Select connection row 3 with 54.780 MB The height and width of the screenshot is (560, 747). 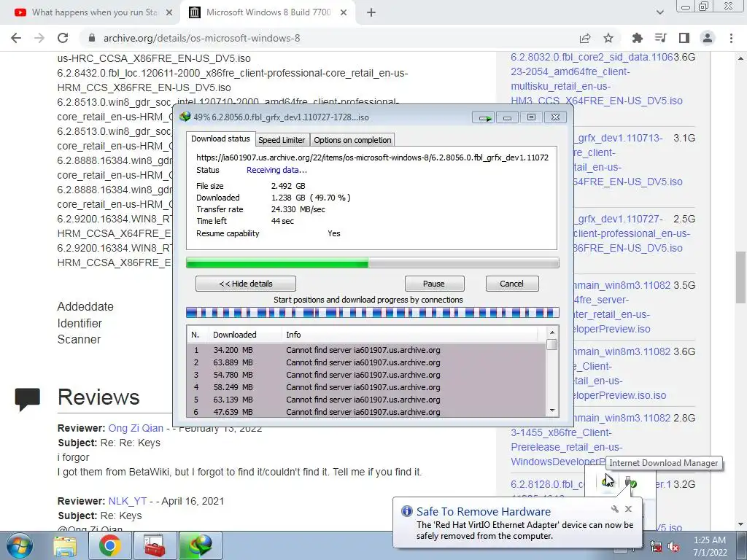coord(366,375)
